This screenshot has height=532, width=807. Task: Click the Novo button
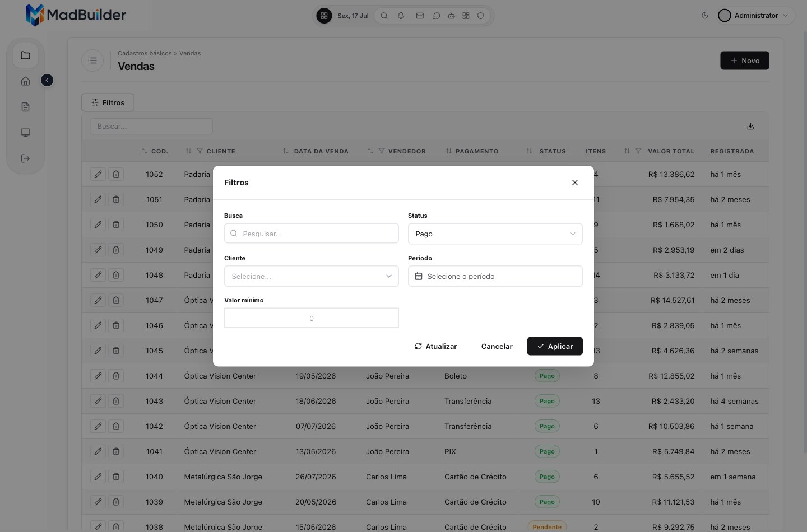click(x=744, y=60)
